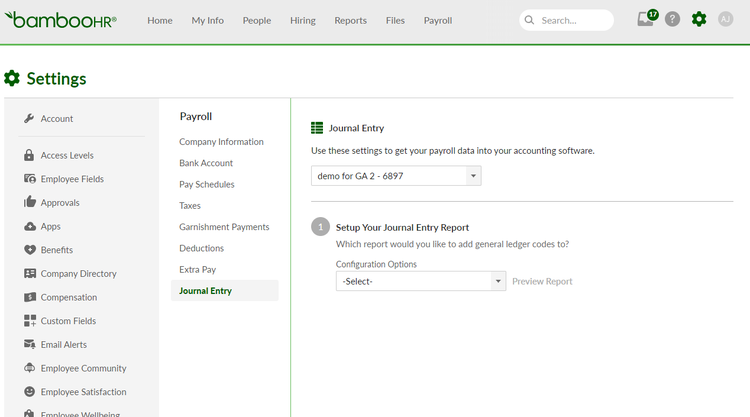750x417 pixels.
Task: Go to the Reports menu
Action: pos(350,21)
